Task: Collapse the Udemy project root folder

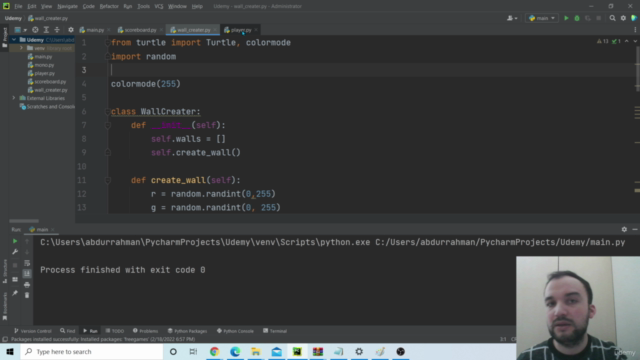Action: pos(14,40)
